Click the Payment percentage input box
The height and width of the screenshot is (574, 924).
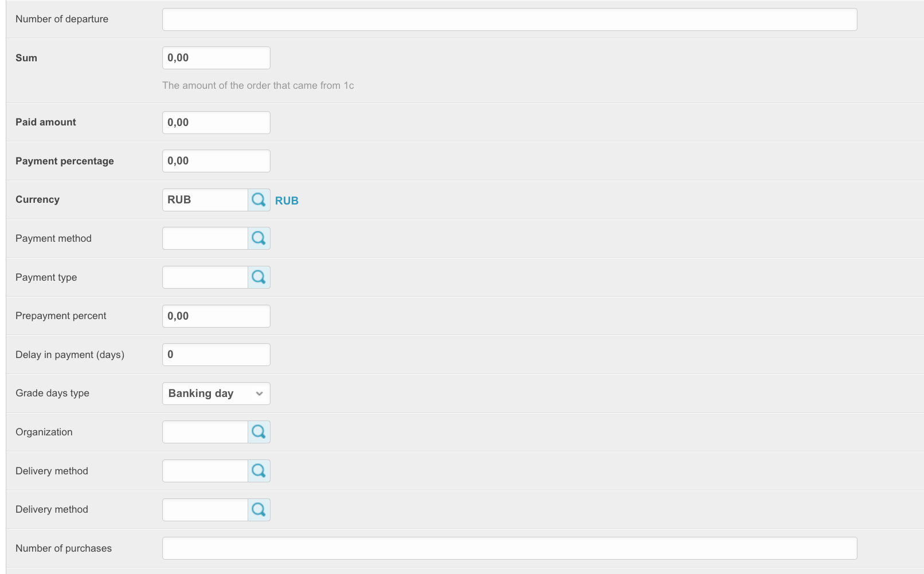[x=216, y=161]
